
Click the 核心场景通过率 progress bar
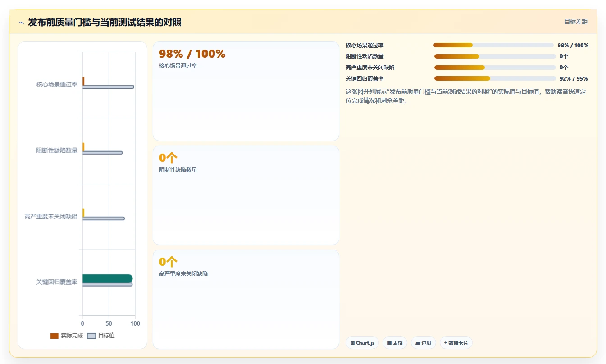pyautogui.click(x=493, y=45)
